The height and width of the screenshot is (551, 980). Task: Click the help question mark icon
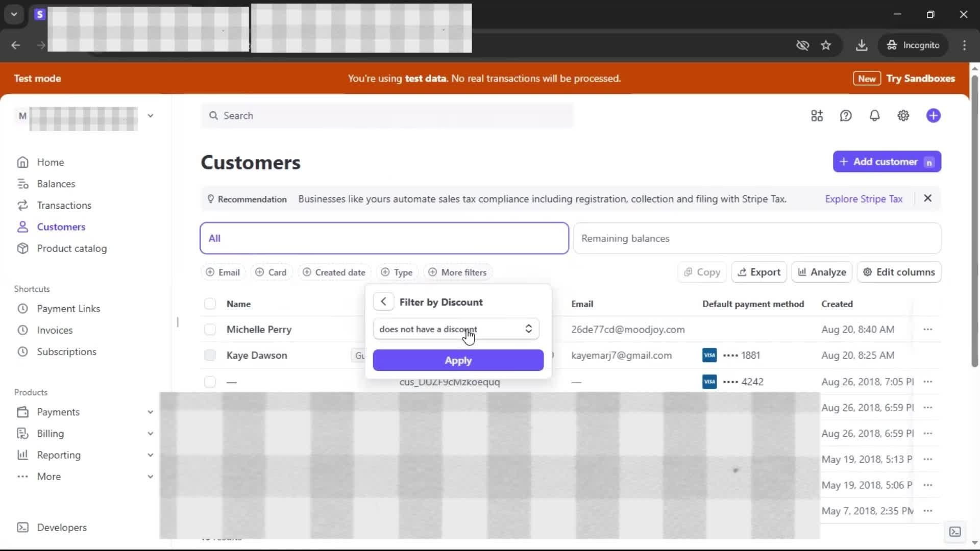[x=846, y=116]
